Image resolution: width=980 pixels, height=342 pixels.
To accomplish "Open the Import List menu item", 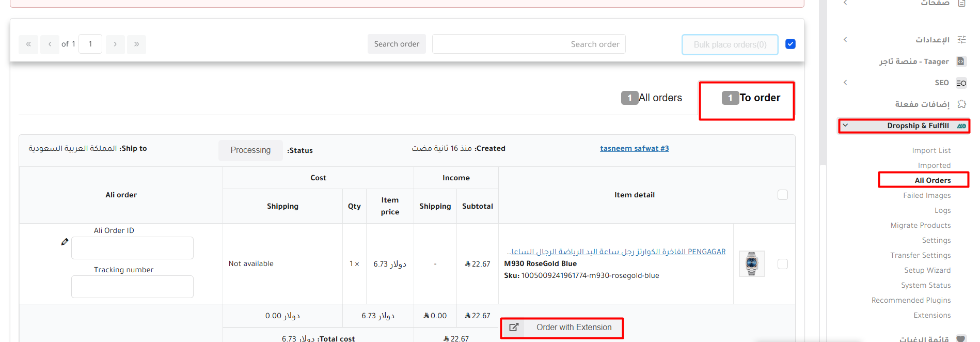I will (931, 150).
